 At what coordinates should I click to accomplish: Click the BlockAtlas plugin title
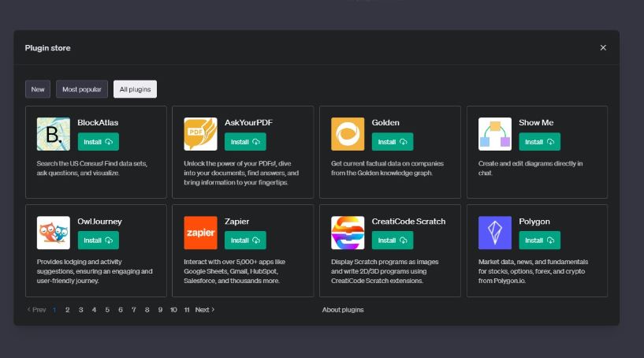[x=98, y=122]
